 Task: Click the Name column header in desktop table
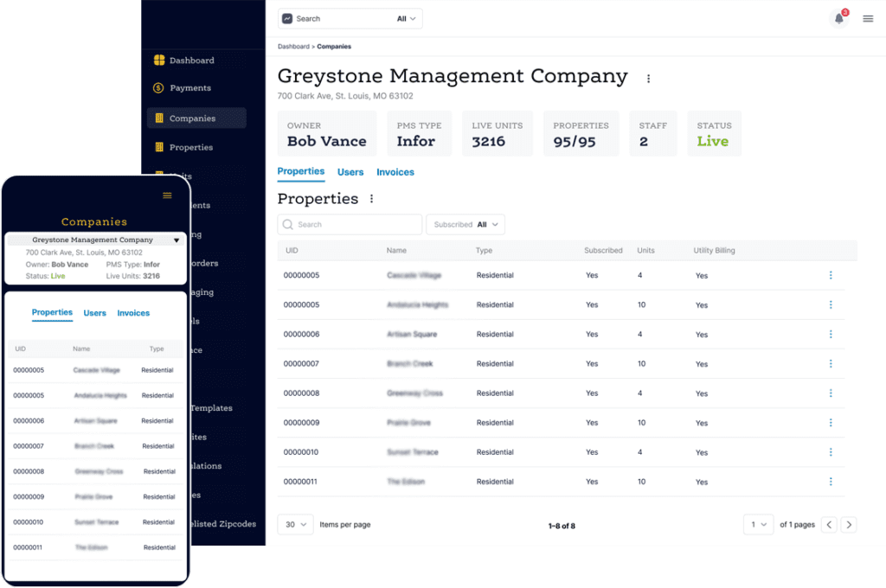(x=396, y=250)
